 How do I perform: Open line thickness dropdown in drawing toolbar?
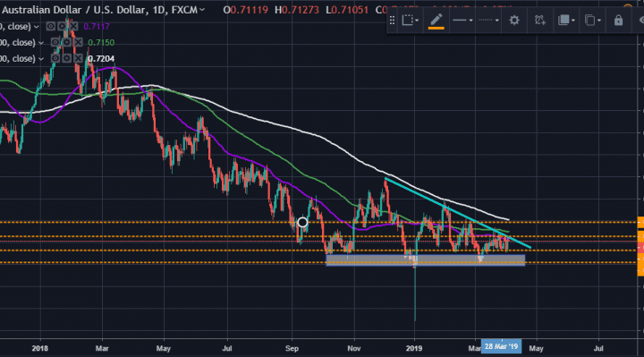462,20
